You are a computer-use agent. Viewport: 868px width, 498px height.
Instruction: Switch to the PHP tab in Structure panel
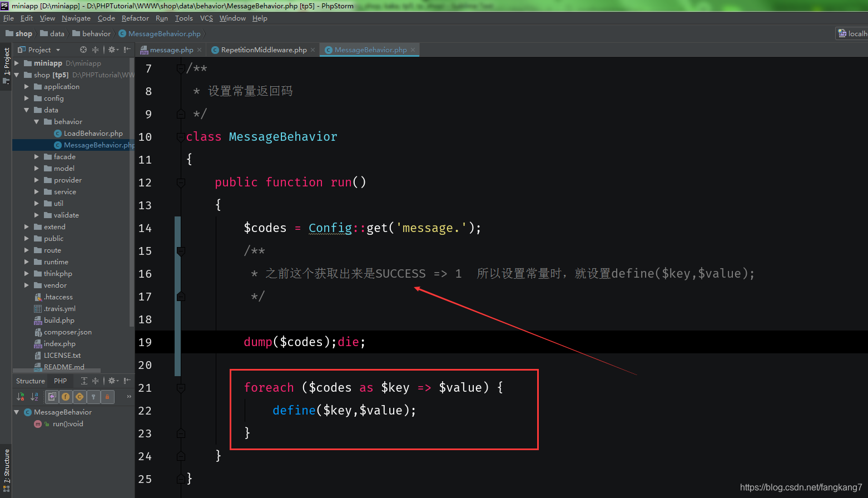[60, 381]
